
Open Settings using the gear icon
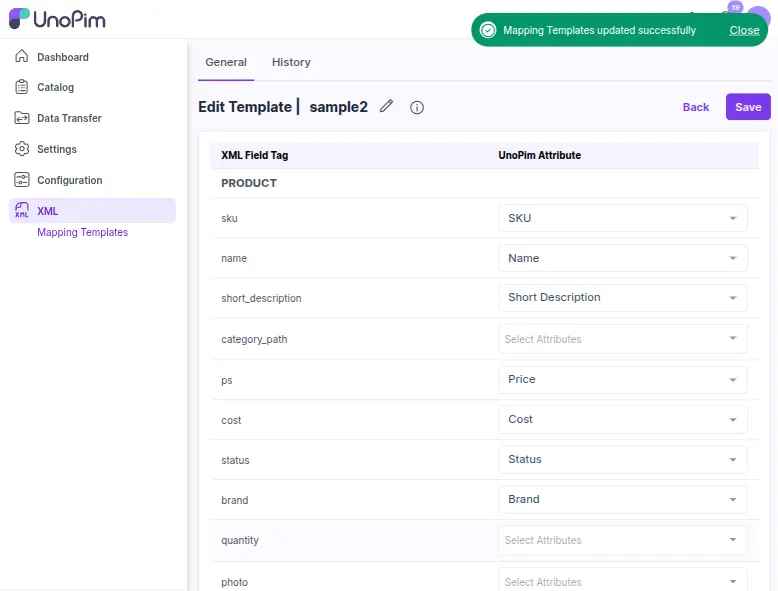point(22,149)
